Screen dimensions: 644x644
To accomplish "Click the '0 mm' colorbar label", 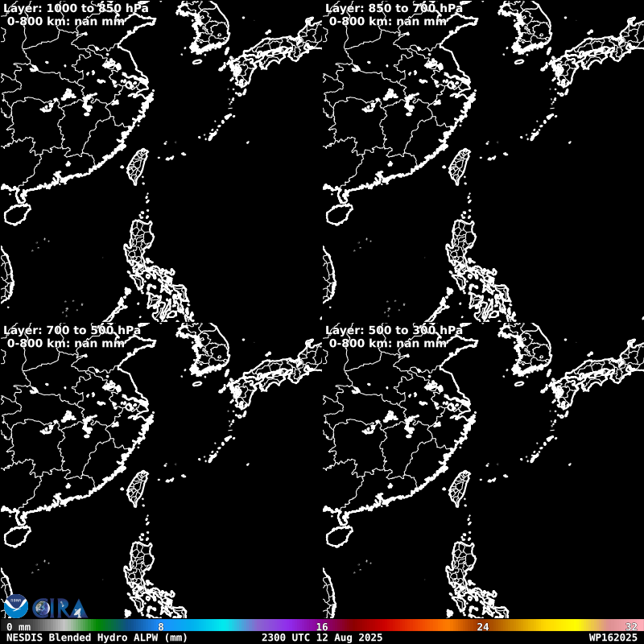I will [x=19, y=627].
